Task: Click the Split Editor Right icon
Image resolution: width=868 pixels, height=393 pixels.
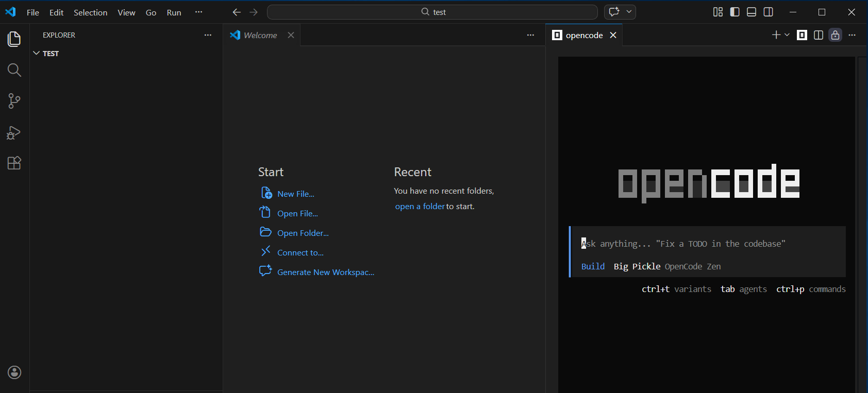Action: (x=819, y=35)
